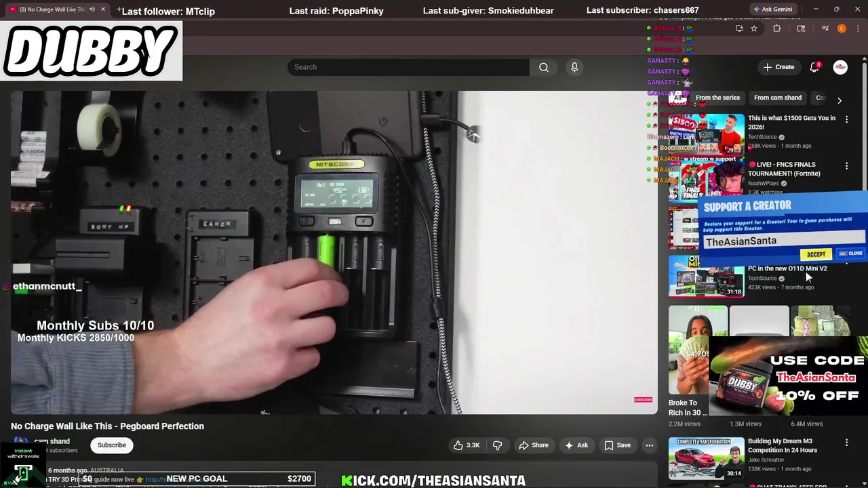
Task: Click 'Last follower: MTclip' text
Action: coord(168,11)
